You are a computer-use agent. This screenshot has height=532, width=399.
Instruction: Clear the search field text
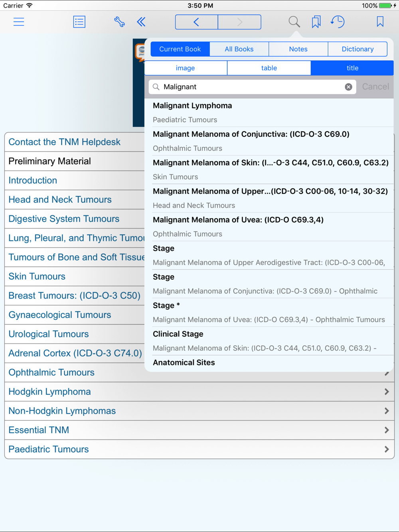tap(348, 87)
